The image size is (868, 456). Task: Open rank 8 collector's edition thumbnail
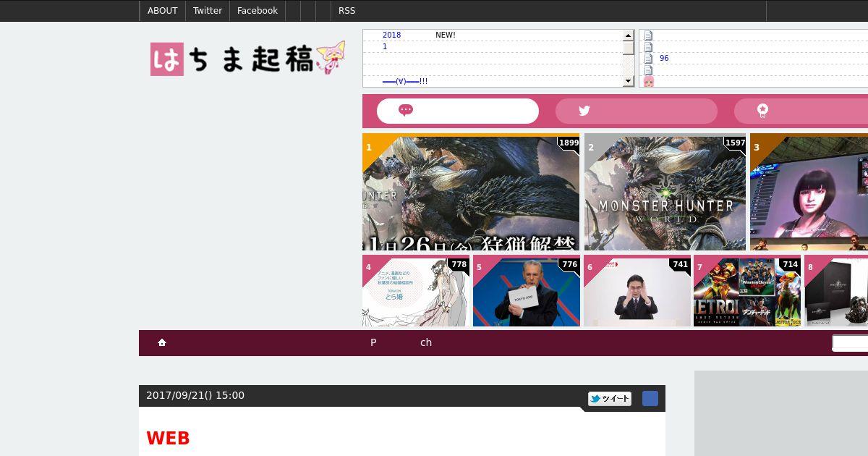836,291
